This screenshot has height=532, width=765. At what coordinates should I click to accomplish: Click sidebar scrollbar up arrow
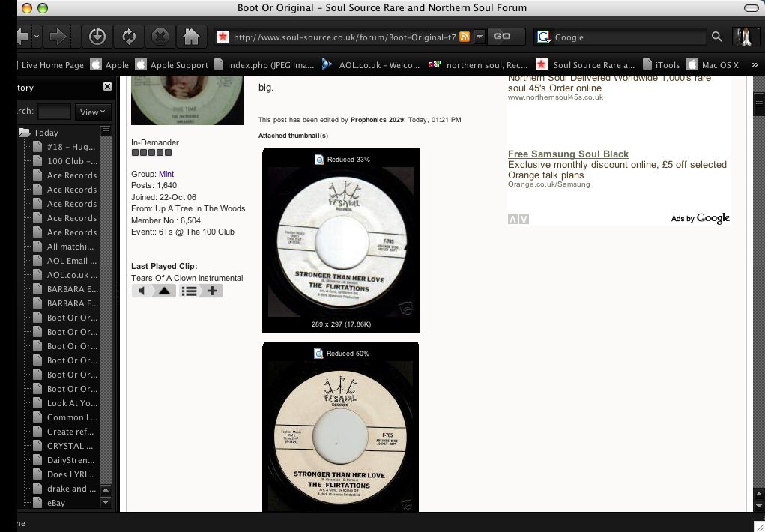pyautogui.click(x=106, y=489)
